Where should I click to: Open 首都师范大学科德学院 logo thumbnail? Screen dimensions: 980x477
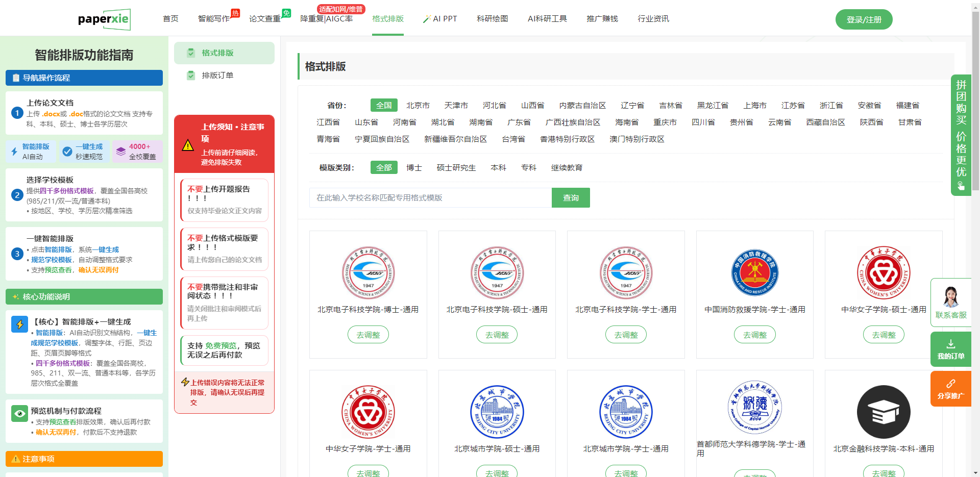coord(755,408)
